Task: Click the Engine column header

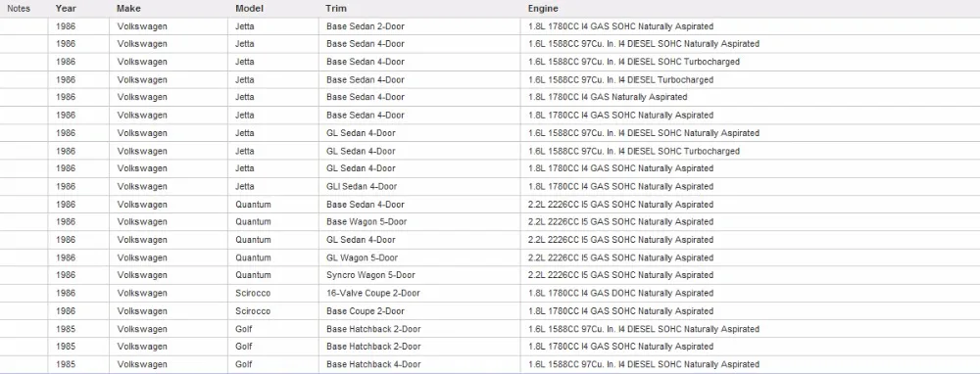Action: click(543, 9)
